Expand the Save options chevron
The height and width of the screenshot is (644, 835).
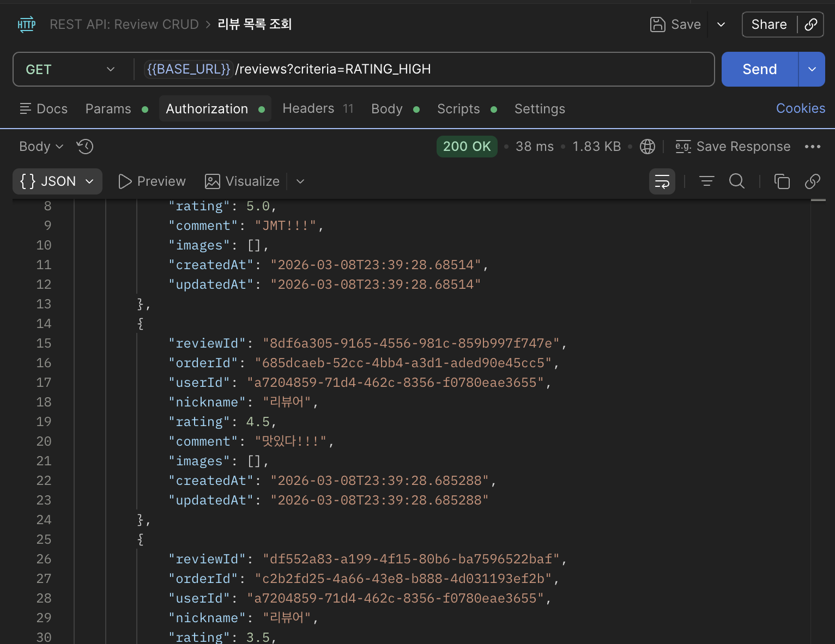(721, 25)
